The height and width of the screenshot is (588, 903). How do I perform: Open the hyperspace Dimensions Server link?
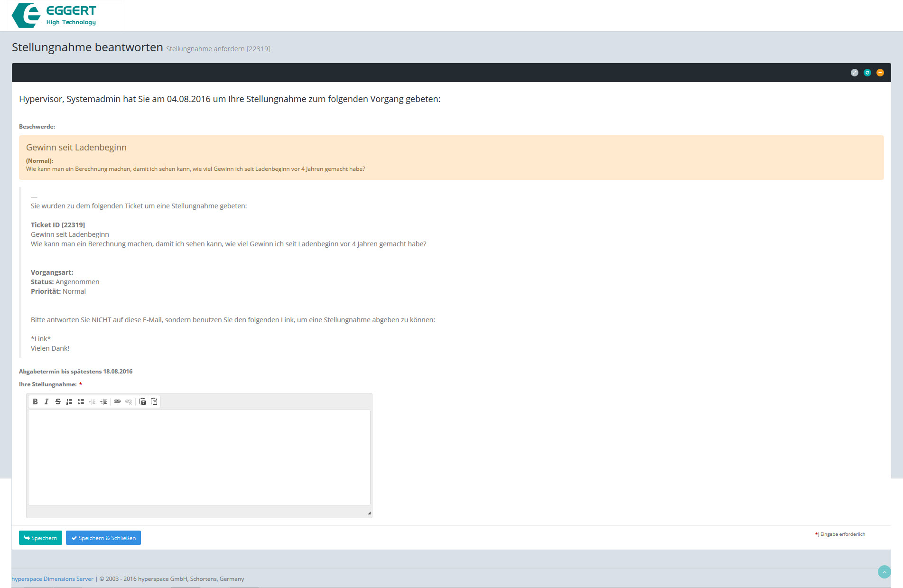pyautogui.click(x=52, y=579)
